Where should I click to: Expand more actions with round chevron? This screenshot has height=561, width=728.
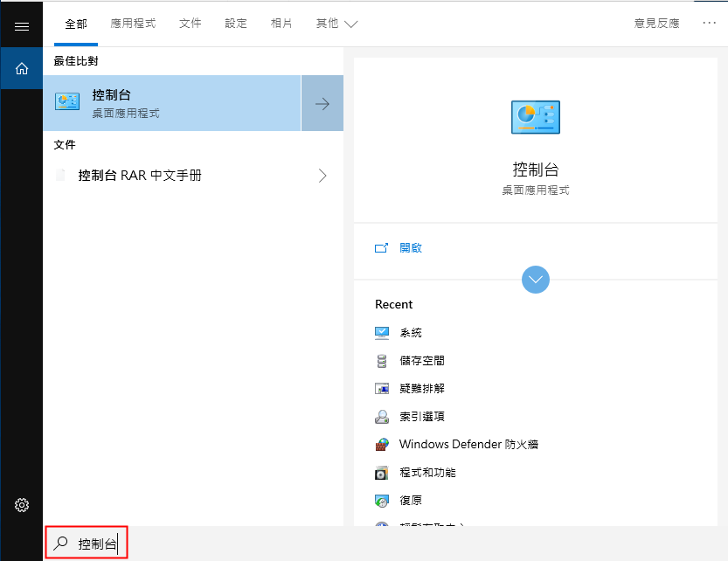tap(536, 280)
